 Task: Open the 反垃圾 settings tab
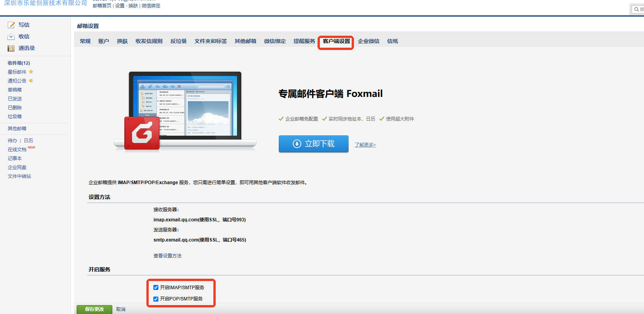pos(179,41)
